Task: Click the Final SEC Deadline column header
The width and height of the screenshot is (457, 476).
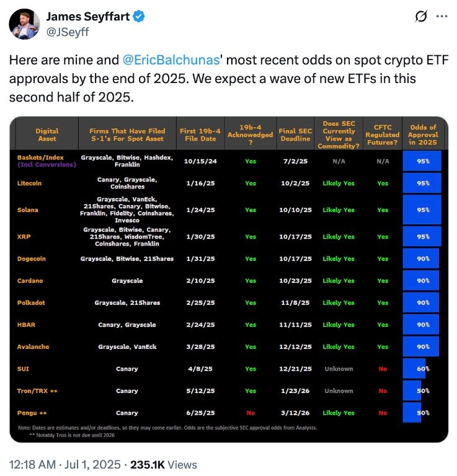Action: pyautogui.click(x=295, y=134)
